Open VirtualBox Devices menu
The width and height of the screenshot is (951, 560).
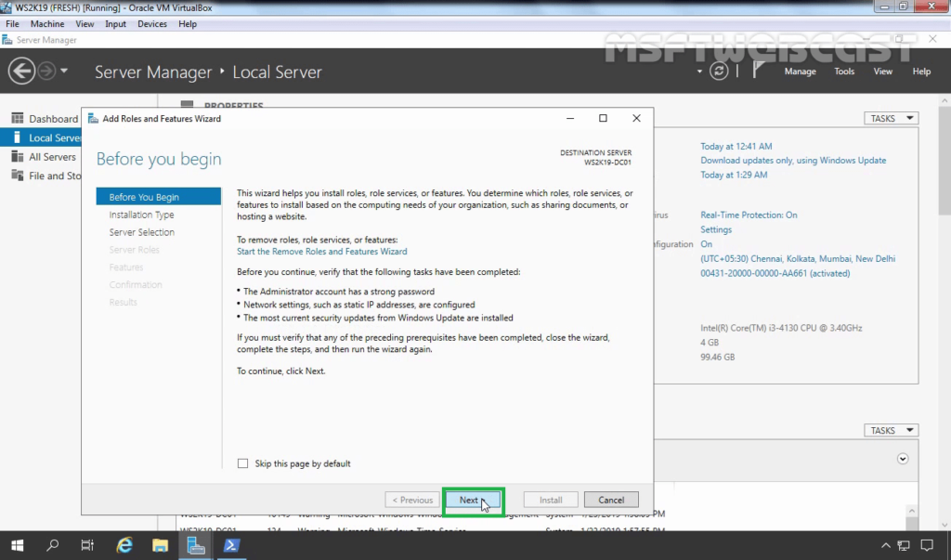pyautogui.click(x=152, y=23)
